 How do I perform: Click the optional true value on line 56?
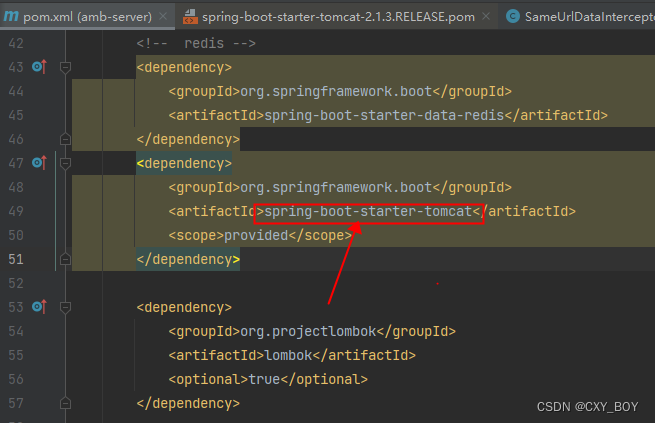click(x=264, y=380)
